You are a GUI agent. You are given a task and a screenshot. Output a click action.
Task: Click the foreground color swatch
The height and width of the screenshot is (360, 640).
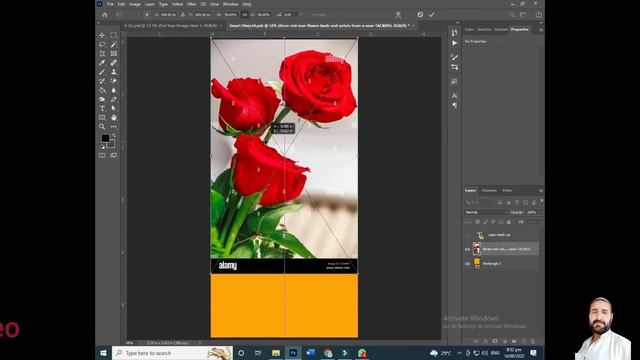[x=105, y=138]
